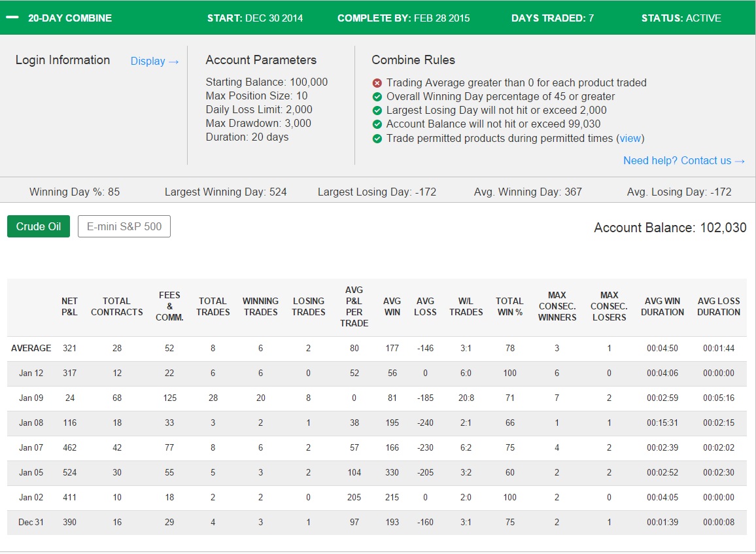Click the red failed-rule icon for Trading Average

(377, 83)
